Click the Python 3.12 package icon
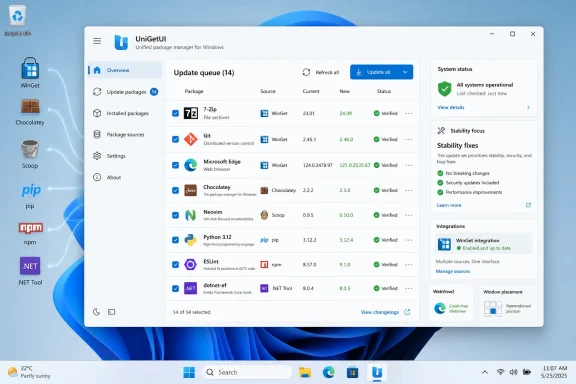576x384 pixels. (191, 240)
